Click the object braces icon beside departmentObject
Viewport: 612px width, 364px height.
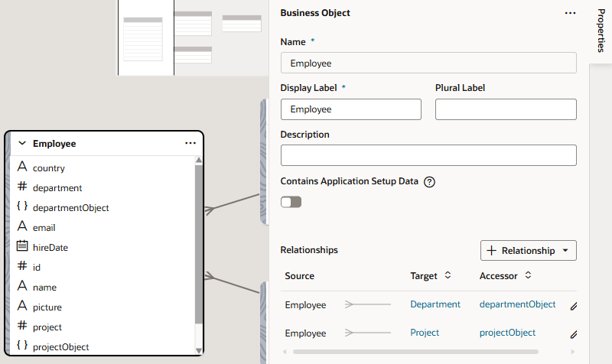22,206
